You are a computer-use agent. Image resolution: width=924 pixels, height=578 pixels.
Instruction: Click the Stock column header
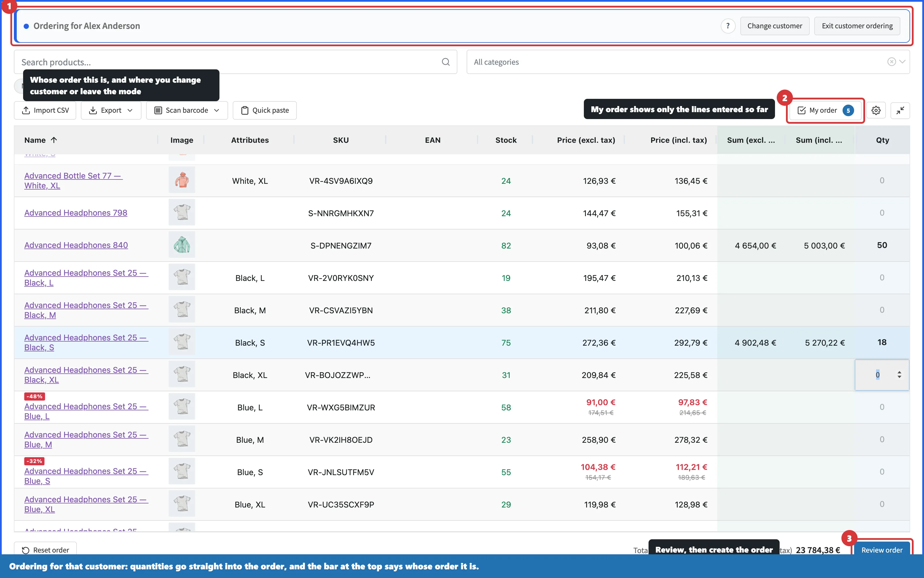pos(506,140)
